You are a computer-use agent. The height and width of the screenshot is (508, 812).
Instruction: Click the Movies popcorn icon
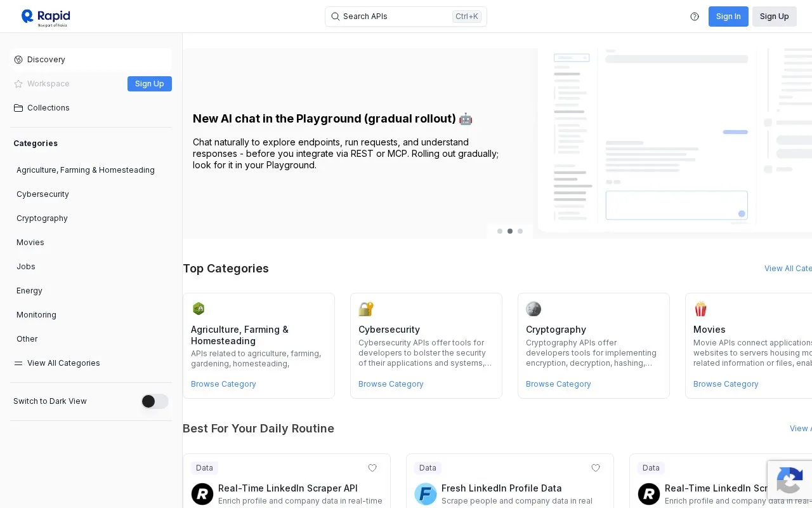pyautogui.click(x=700, y=309)
